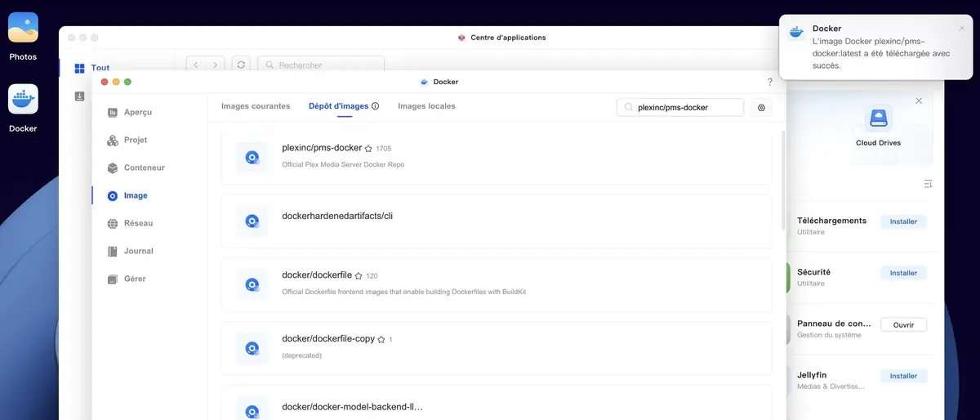Click the Rechercher field in Centre d'applications

point(321,65)
